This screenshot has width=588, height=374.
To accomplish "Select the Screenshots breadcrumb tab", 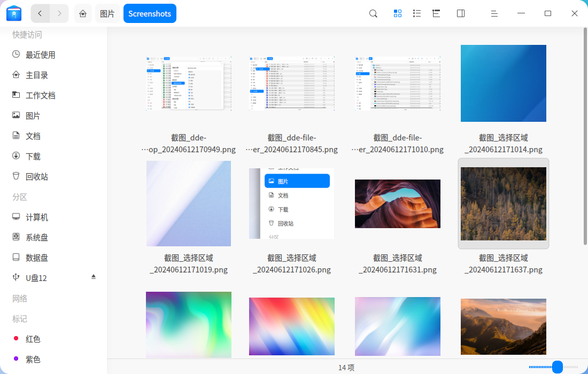I will coord(150,13).
